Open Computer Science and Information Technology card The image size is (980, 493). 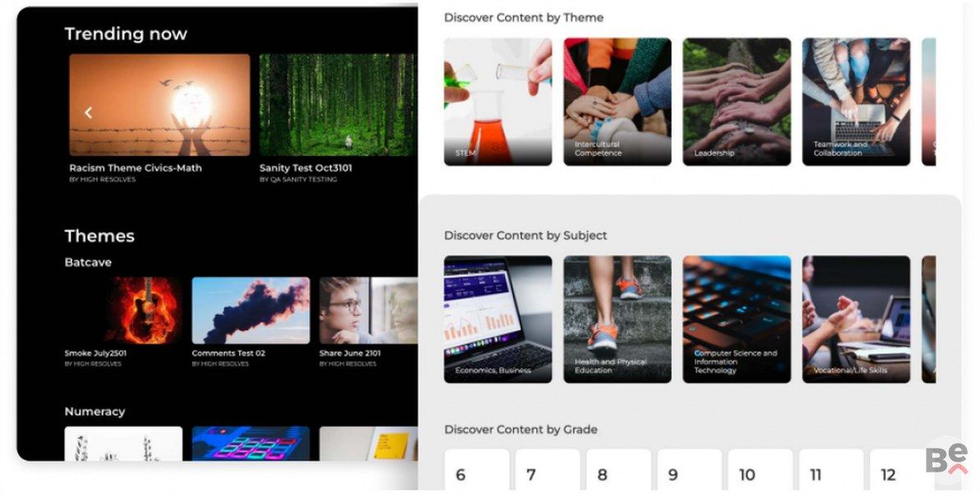coord(737,320)
